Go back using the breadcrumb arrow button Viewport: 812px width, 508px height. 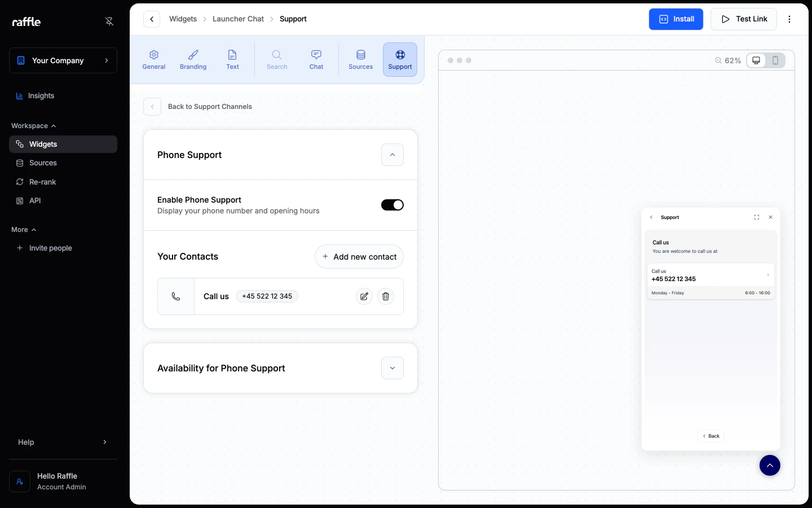pos(152,19)
